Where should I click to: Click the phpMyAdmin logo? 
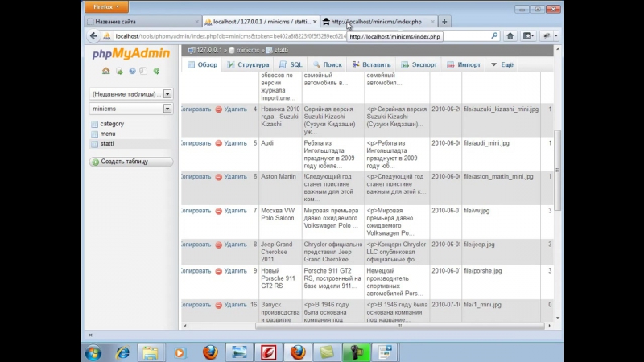pos(131,54)
